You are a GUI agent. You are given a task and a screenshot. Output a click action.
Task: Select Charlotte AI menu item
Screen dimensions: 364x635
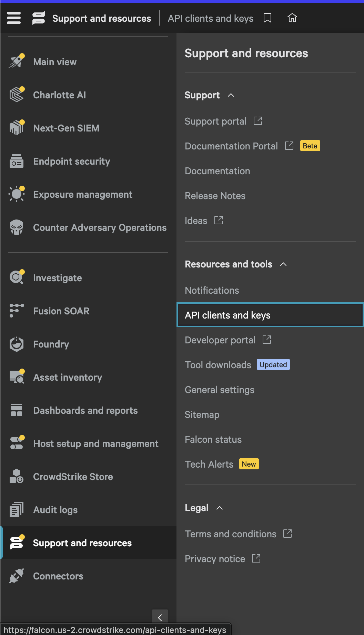point(59,95)
